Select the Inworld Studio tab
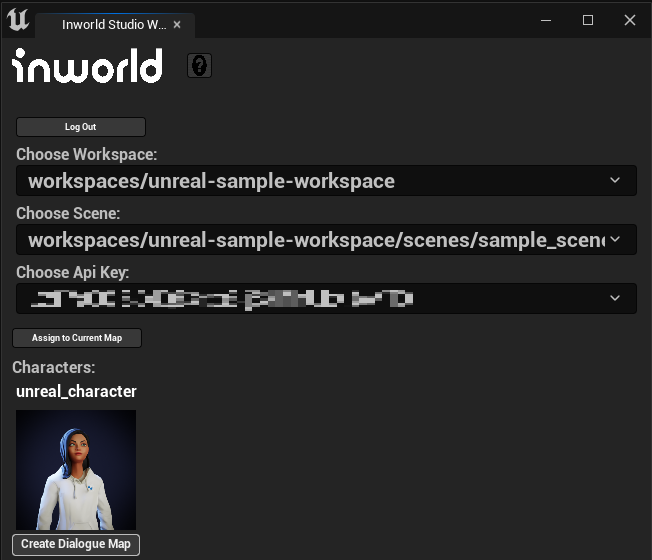The width and height of the screenshot is (652, 560). (114, 25)
